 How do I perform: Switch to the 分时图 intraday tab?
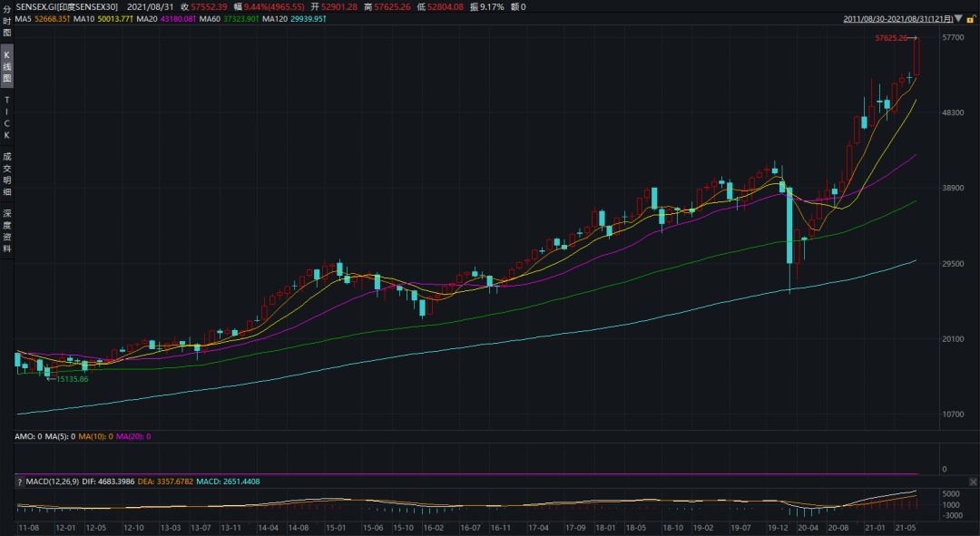7,21
